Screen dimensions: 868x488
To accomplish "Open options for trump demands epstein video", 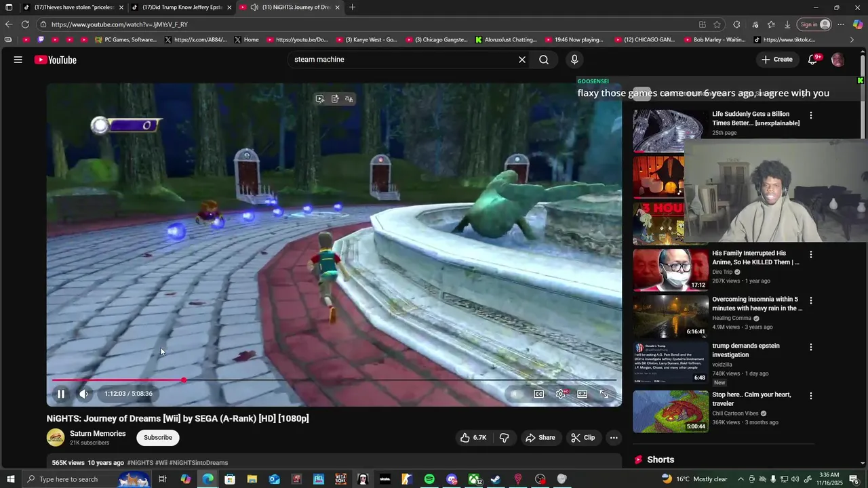I will click(810, 347).
